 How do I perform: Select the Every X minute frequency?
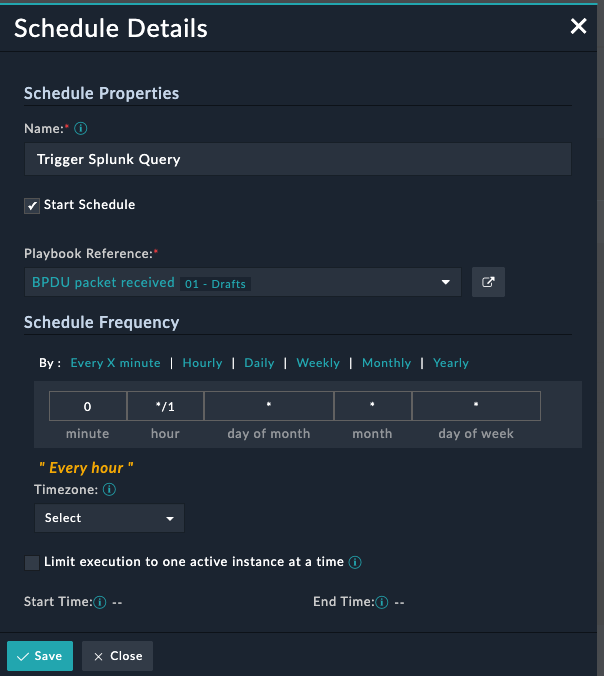click(115, 363)
